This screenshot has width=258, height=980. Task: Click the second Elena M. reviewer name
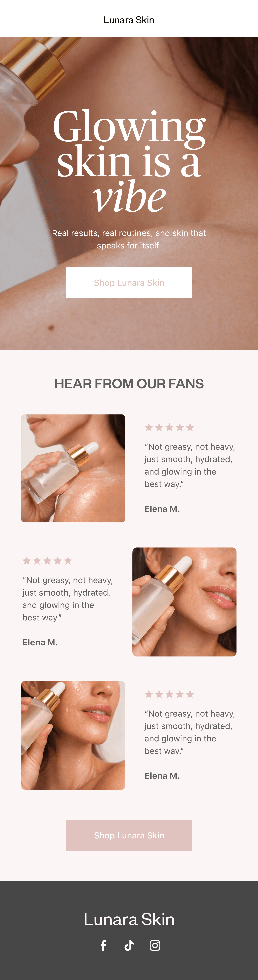tap(40, 642)
